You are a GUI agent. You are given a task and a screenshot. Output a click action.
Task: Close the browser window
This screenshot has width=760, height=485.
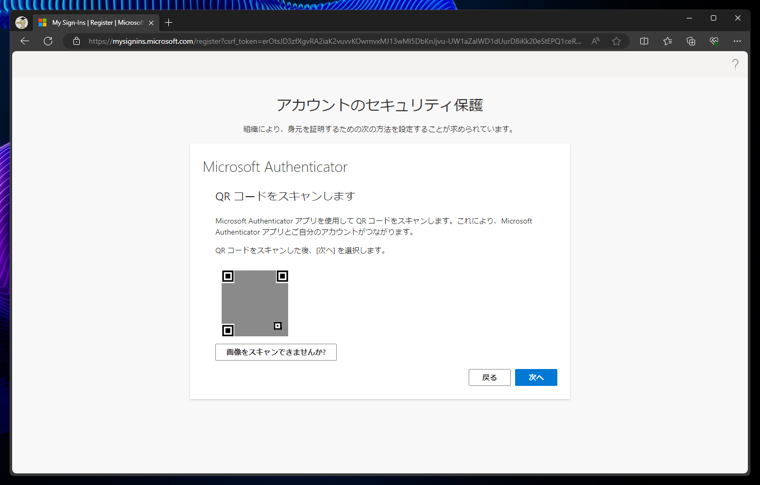coord(738,18)
